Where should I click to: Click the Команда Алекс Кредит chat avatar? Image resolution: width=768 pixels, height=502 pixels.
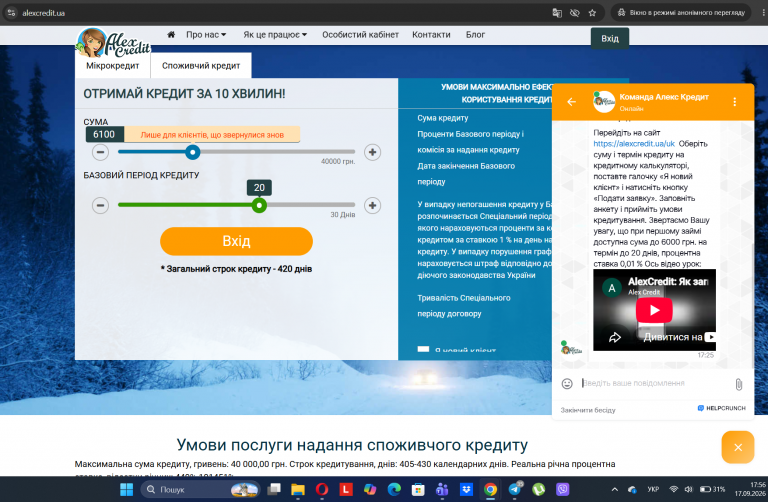pyautogui.click(x=603, y=102)
